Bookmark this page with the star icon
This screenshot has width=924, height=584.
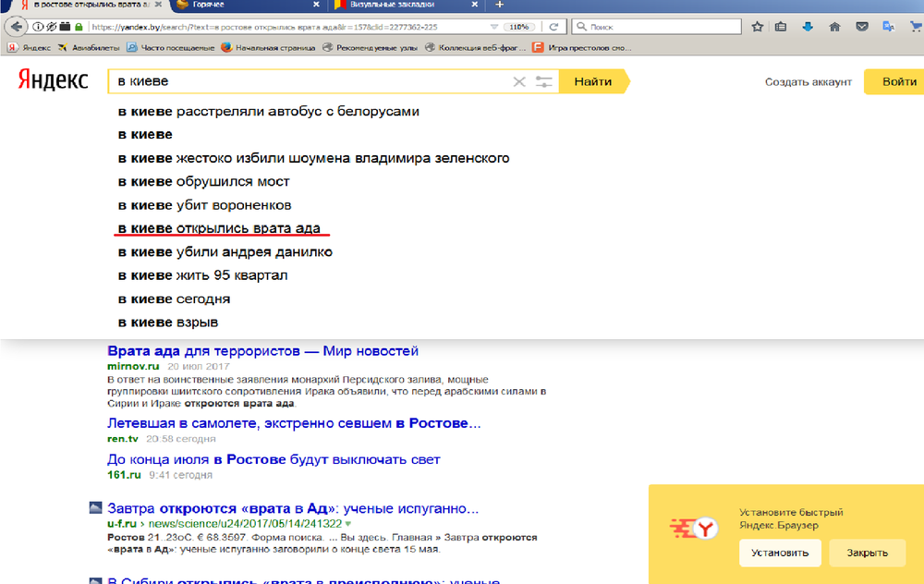(x=758, y=27)
